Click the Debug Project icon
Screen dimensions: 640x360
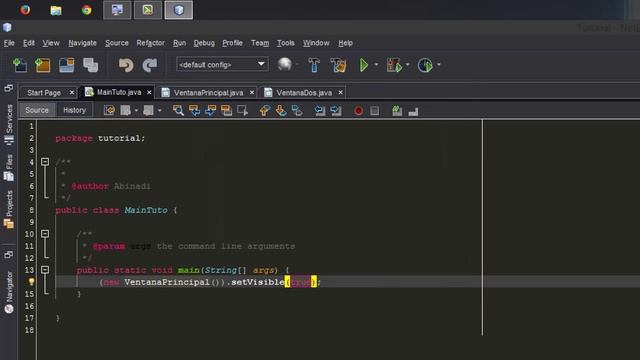coord(394,65)
